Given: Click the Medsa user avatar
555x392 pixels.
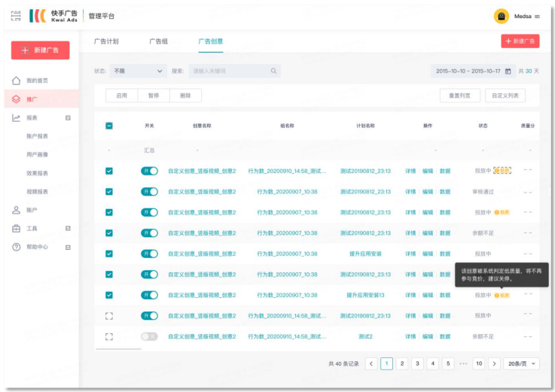Looking at the screenshot, I should (502, 17).
